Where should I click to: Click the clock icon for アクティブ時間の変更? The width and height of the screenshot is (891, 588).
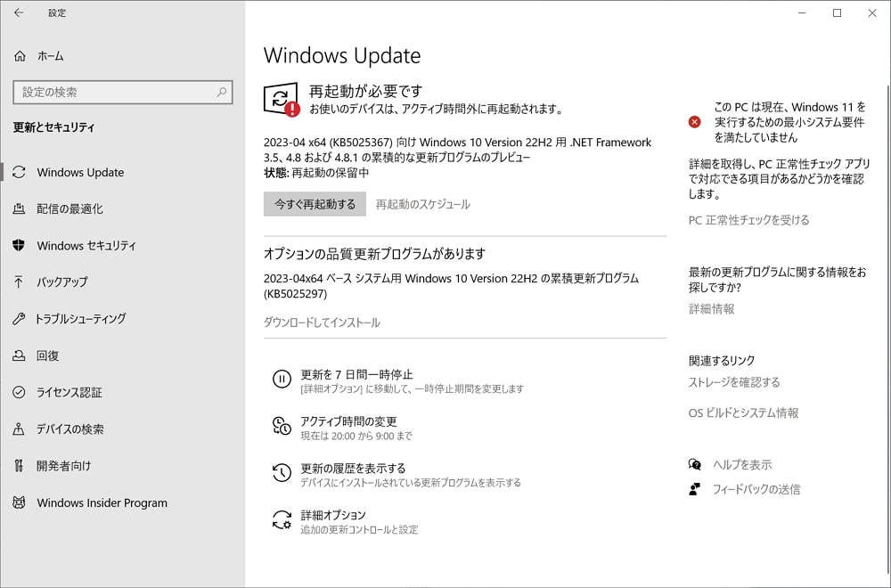282,427
